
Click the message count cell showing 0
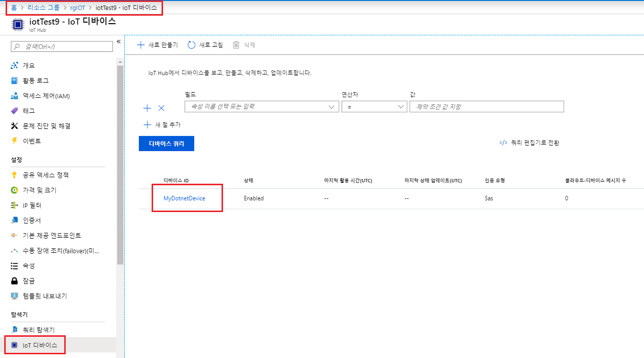[567, 198]
